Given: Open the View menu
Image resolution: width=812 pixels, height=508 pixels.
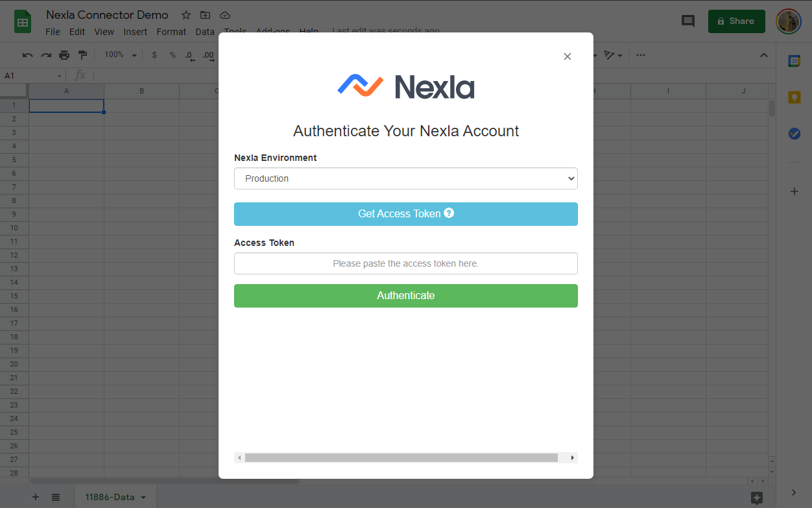Looking at the screenshot, I should [x=104, y=32].
